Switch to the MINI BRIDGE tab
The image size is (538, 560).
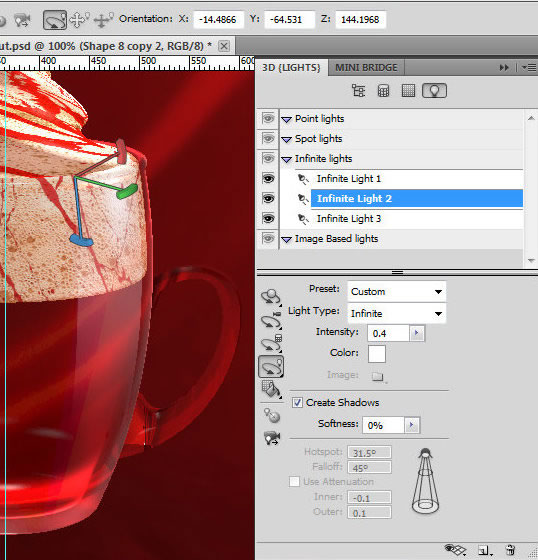366,68
